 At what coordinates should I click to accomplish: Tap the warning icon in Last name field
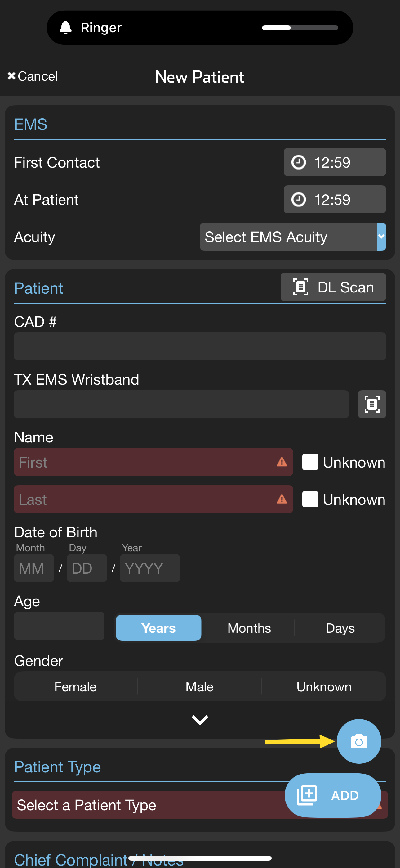coord(282,499)
